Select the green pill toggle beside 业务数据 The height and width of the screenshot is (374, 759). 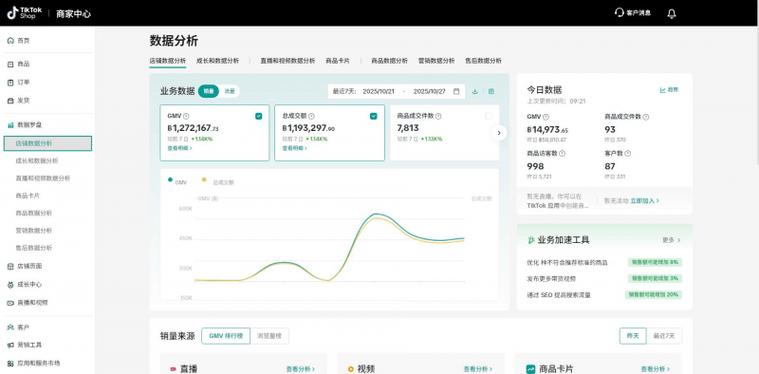pos(208,91)
